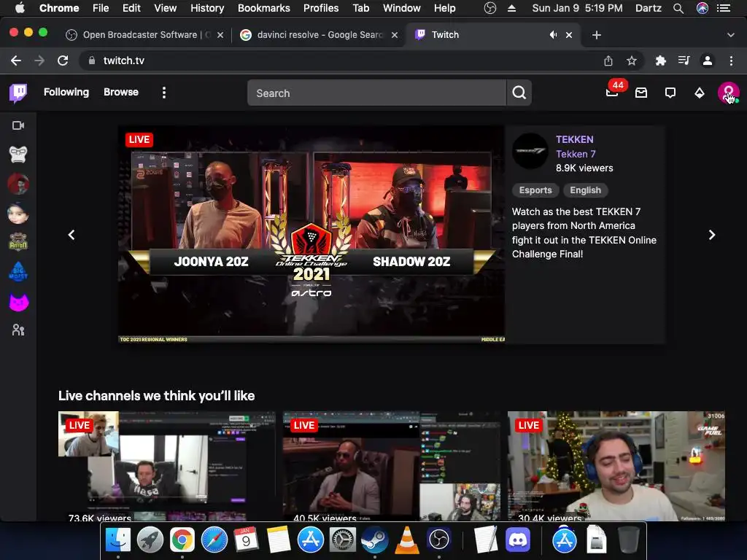The image size is (747, 560).
Task: Open the pink cat avatar channel
Action: coord(18,301)
